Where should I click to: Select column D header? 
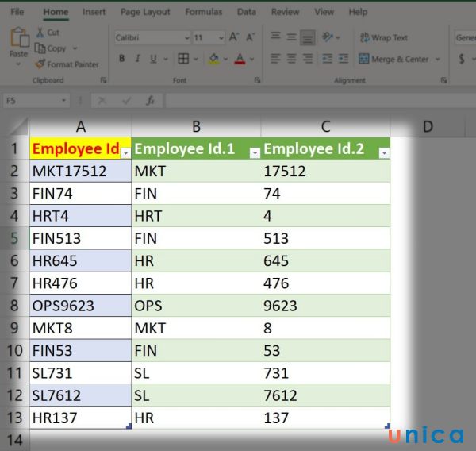(x=428, y=127)
